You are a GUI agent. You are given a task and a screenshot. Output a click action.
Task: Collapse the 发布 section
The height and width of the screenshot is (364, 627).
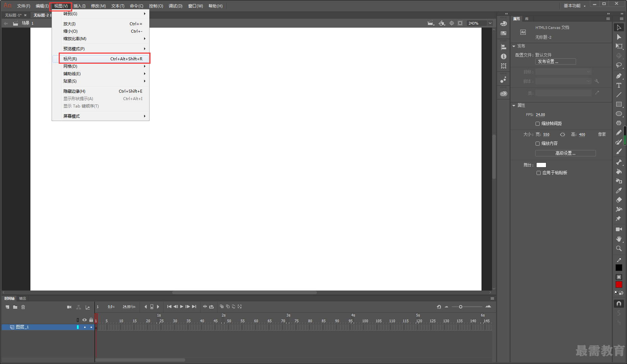(x=514, y=46)
